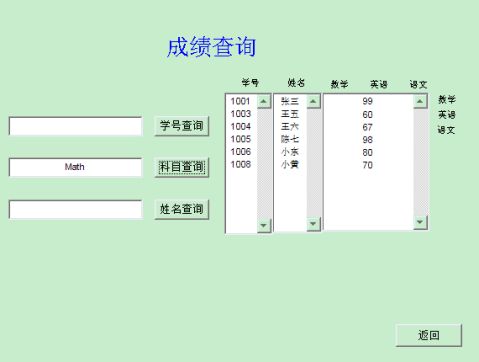Click the up arrow of the 姓名 list scrollbar
This screenshot has width=479, height=362.
tap(313, 101)
